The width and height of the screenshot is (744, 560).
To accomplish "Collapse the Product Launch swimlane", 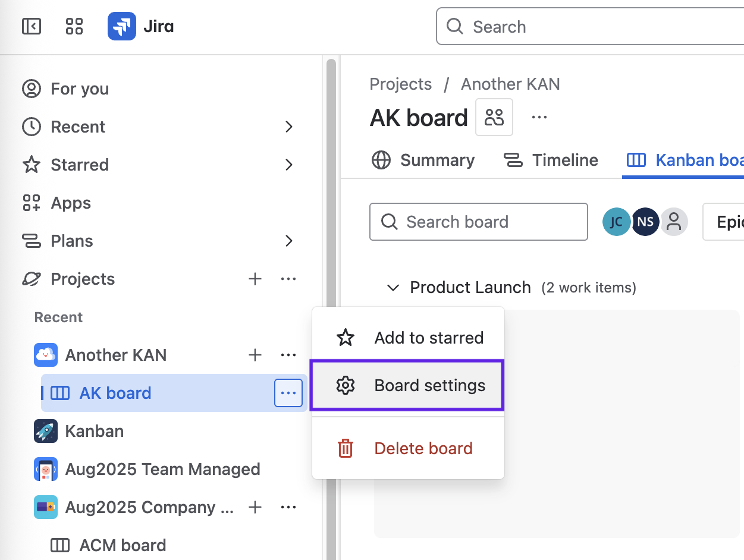I will [393, 288].
